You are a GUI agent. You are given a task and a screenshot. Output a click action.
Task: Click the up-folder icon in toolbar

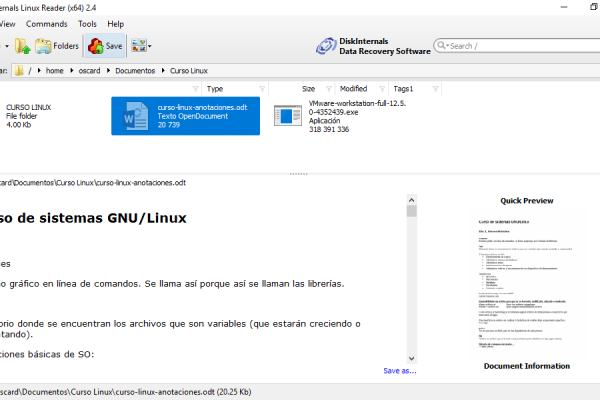23,46
